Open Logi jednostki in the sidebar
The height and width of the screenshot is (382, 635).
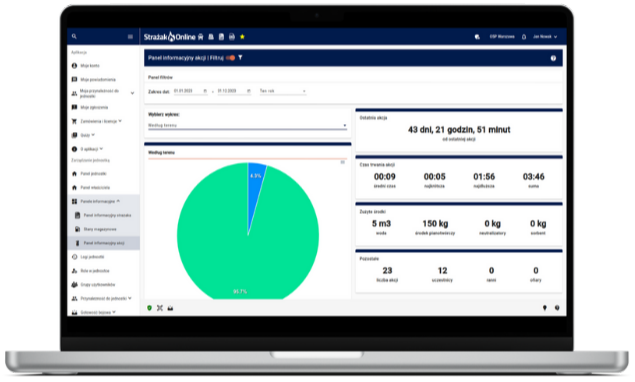pyautogui.click(x=92, y=257)
